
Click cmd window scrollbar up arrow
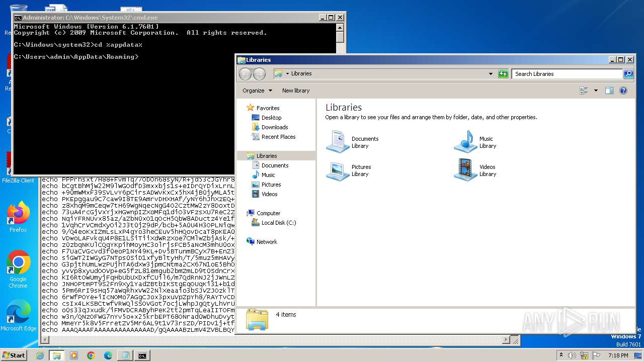pyautogui.click(x=340, y=27)
